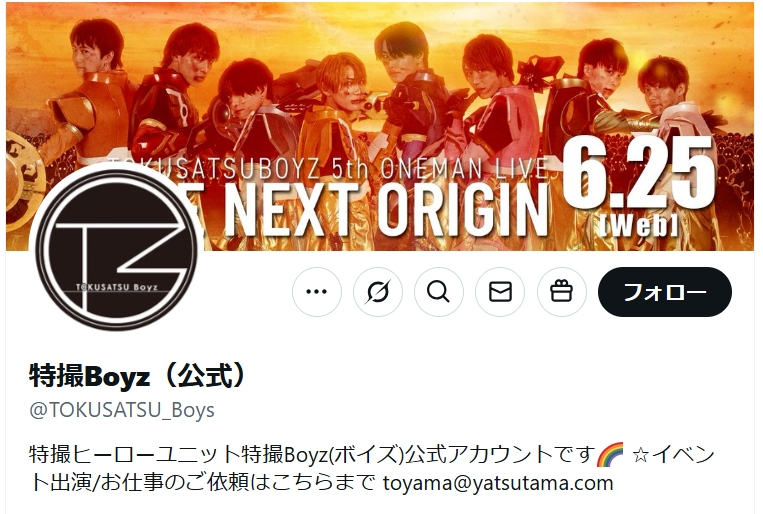Click the Grok slashed-circle icon
The width and height of the screenshot is (763, 514).
coord(378,292)
